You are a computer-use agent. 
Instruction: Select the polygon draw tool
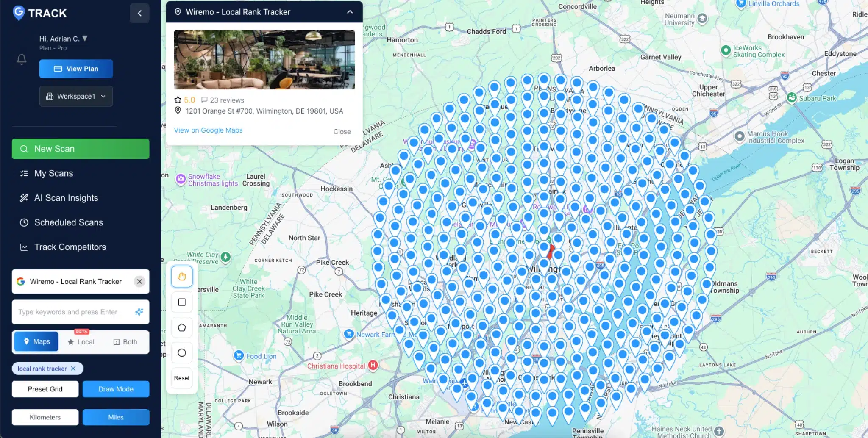[x=182, y=327]
